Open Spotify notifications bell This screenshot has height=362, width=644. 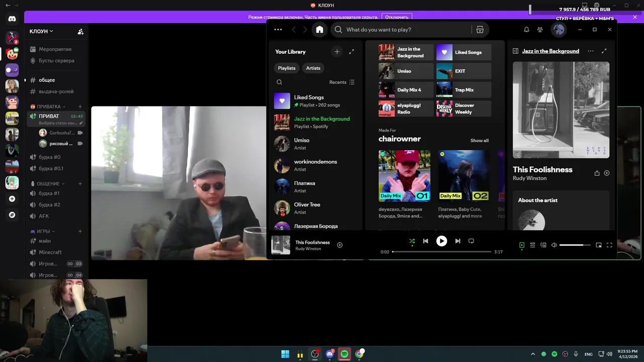click(x=526, y=30)
